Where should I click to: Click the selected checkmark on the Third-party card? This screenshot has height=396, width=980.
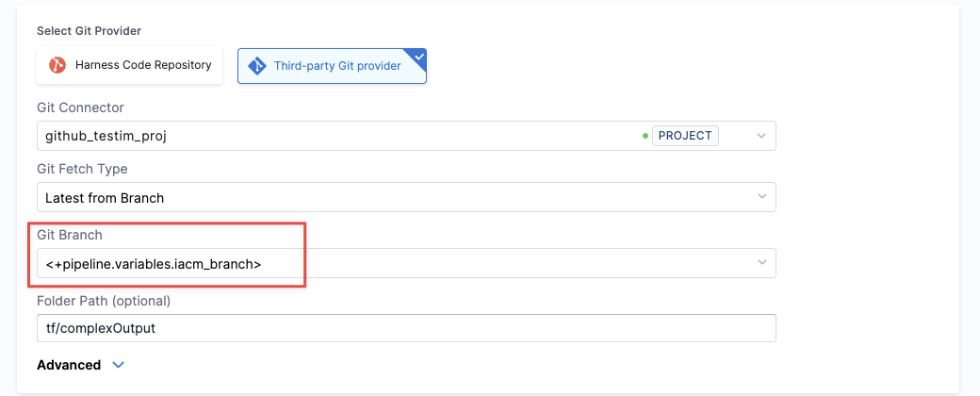(419, 56)
